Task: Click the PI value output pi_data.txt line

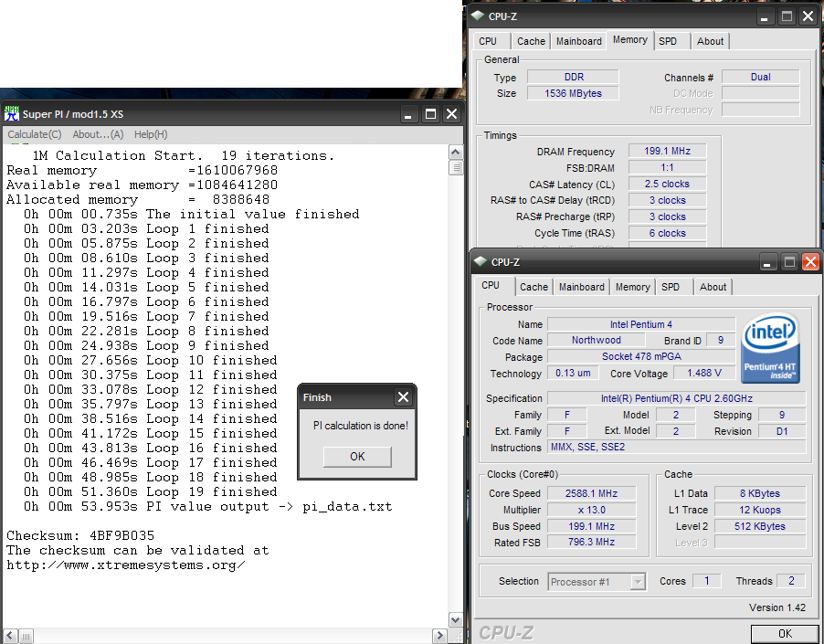Action: point(207,507)
